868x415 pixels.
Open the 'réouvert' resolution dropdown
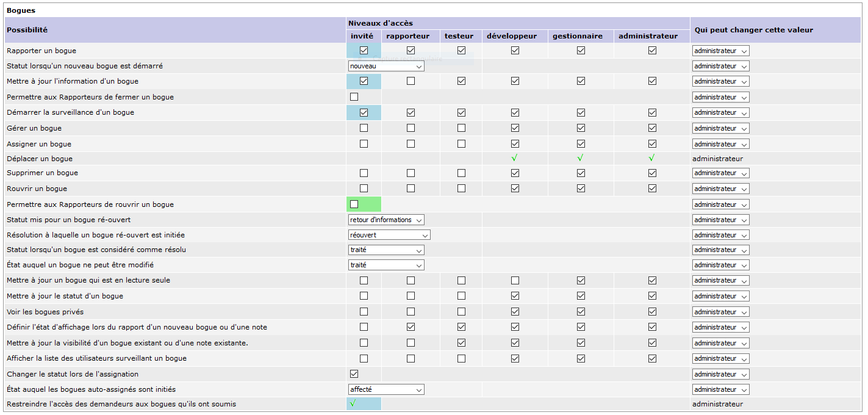389,235
